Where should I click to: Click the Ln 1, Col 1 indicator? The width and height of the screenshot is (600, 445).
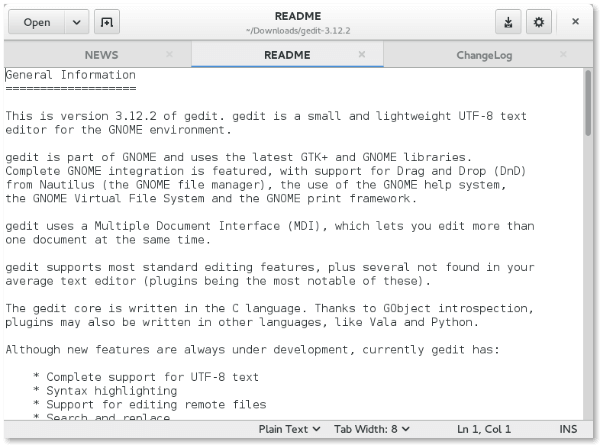pos(484,429)
